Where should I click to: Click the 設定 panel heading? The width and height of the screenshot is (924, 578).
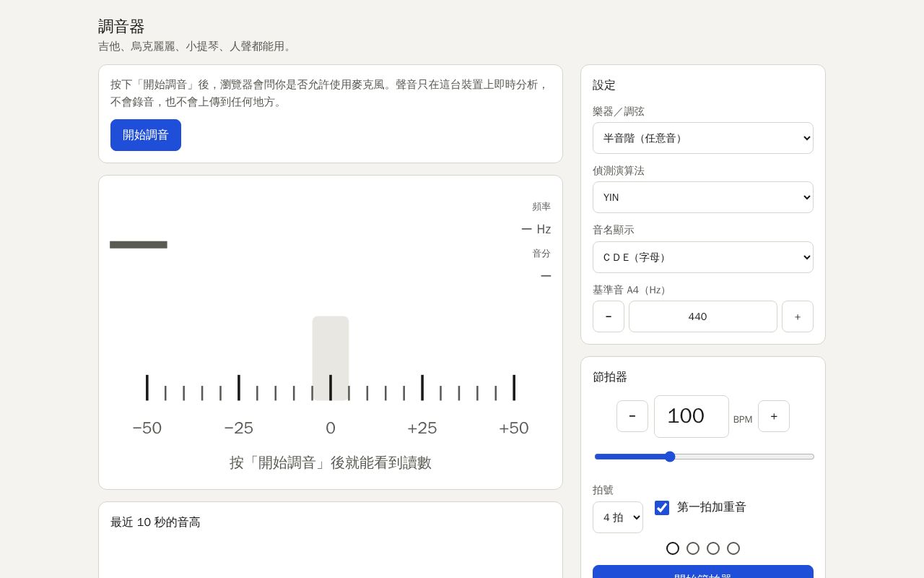point(604,85)
